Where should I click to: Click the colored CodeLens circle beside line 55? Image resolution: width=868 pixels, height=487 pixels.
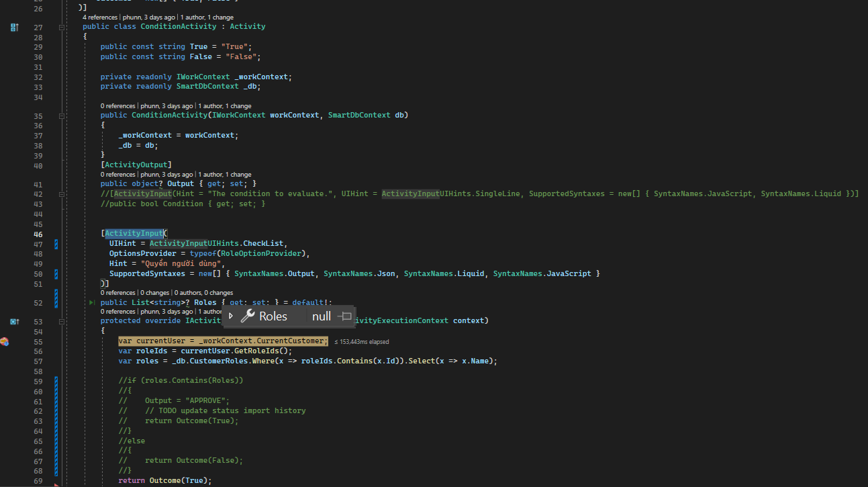coord(5,342)
